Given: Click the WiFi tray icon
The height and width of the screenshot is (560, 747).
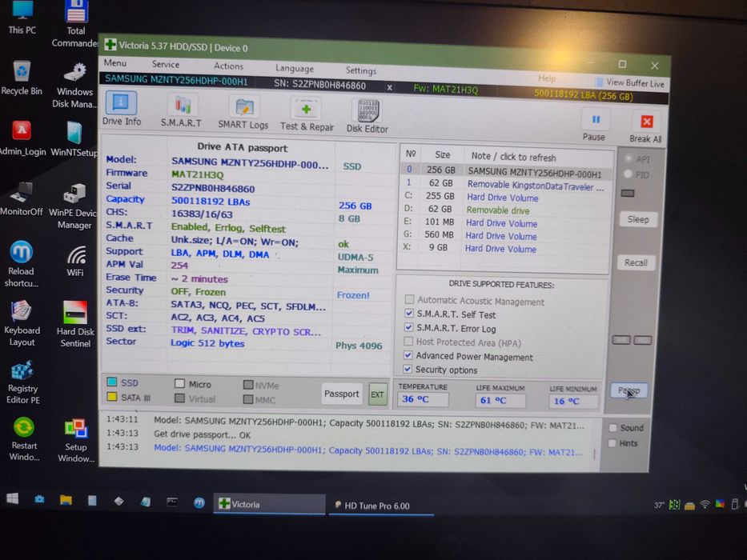Looking at the screenshot, I should 704,505.
